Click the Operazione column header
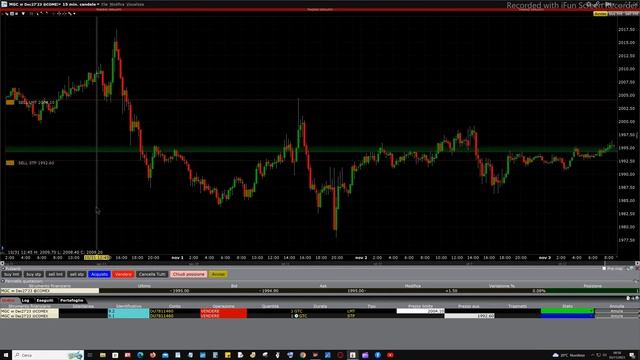640x360 pixels. 223,306
